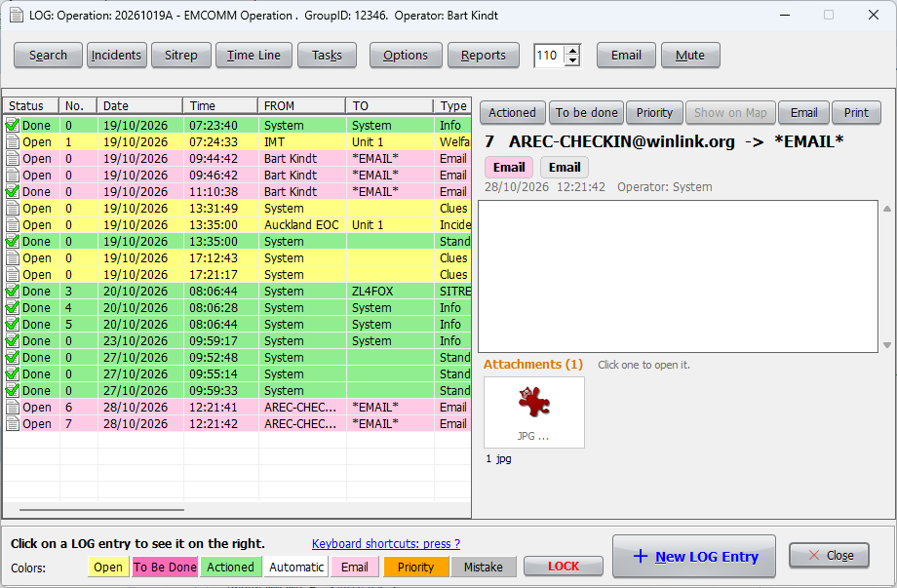The image size is (897, 588).
Task: Click the document icon on the 17:21:17 row
Action: 12,275
